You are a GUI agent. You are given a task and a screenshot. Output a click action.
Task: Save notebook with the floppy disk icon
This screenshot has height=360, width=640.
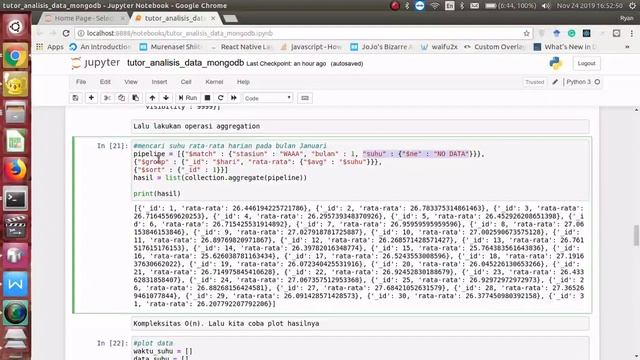pos(76,98)
